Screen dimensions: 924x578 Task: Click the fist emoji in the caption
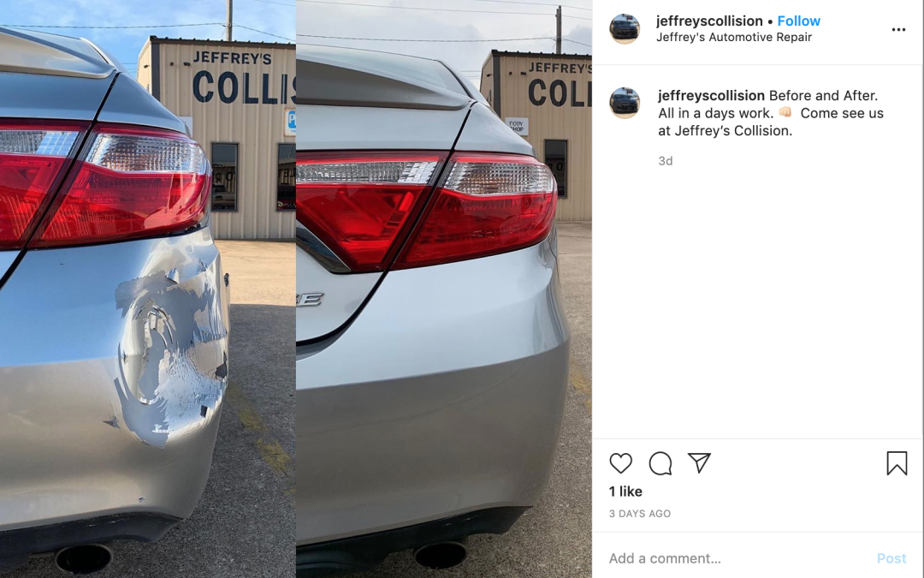pos(785,112)
